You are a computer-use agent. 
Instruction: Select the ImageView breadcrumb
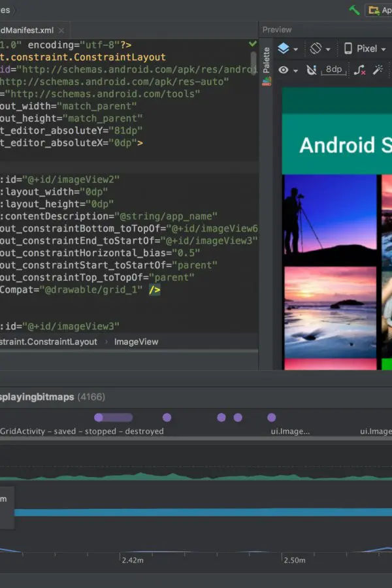pos(136,342)
